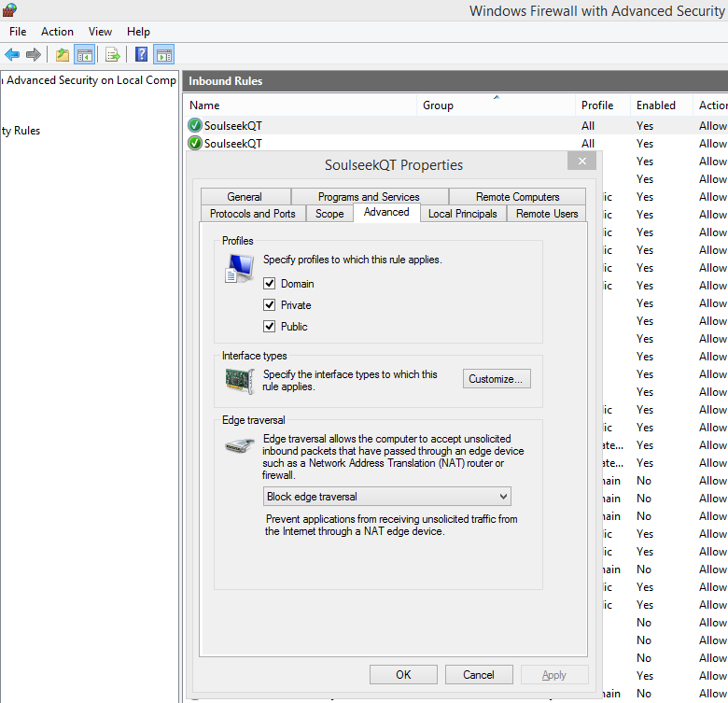Select the Rules node in left tree
Viewport: 728px width, 703px height.
(x=21, y=131)
